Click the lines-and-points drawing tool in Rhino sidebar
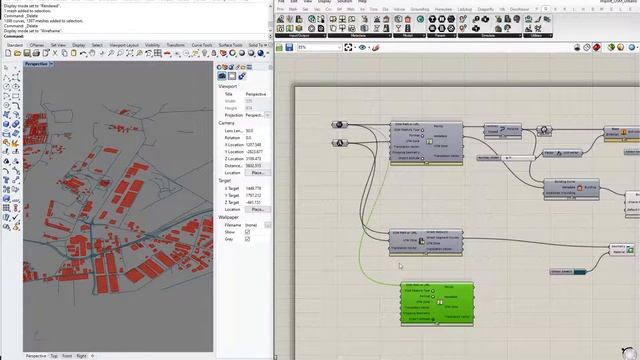The width and height of the screenshot is (640, 360). pyautogui.click(x=6, y=77)
